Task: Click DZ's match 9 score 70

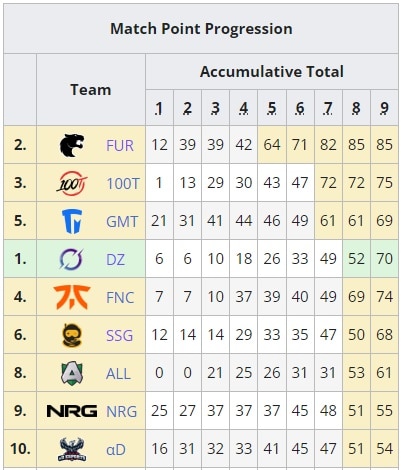Action: [384, 259]
